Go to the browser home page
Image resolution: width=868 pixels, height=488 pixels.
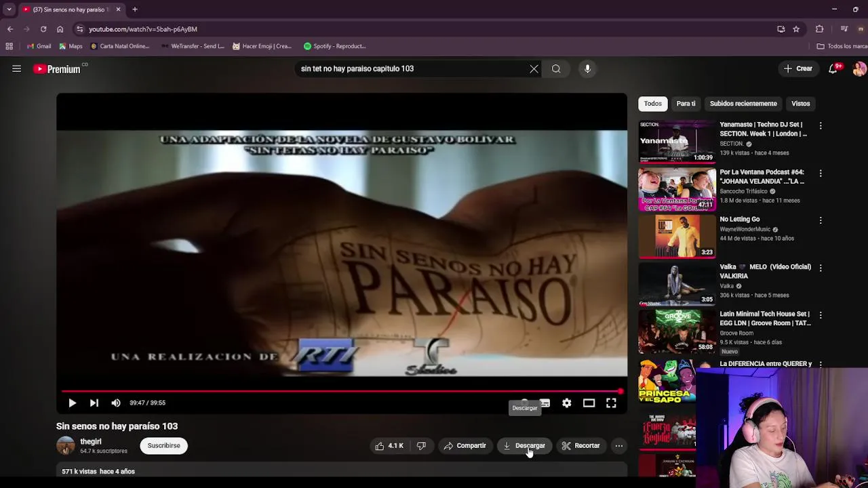(x=60, y=29)
